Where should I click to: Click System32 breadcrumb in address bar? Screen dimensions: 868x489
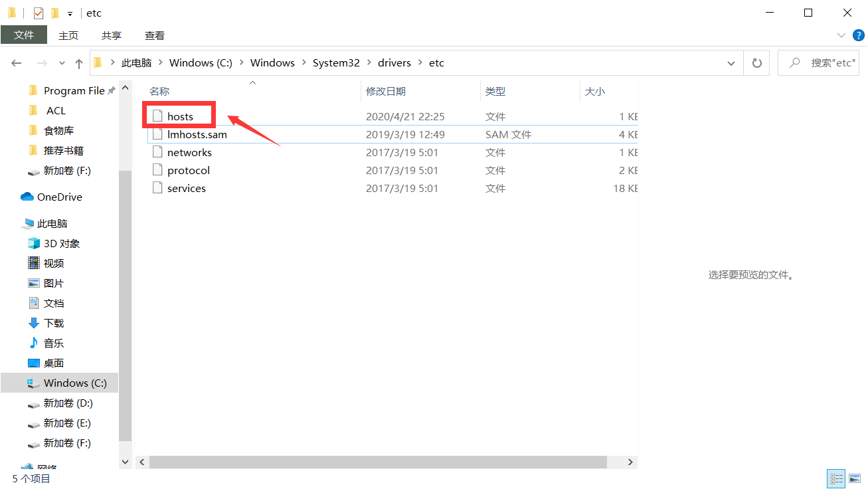(336, 62)
